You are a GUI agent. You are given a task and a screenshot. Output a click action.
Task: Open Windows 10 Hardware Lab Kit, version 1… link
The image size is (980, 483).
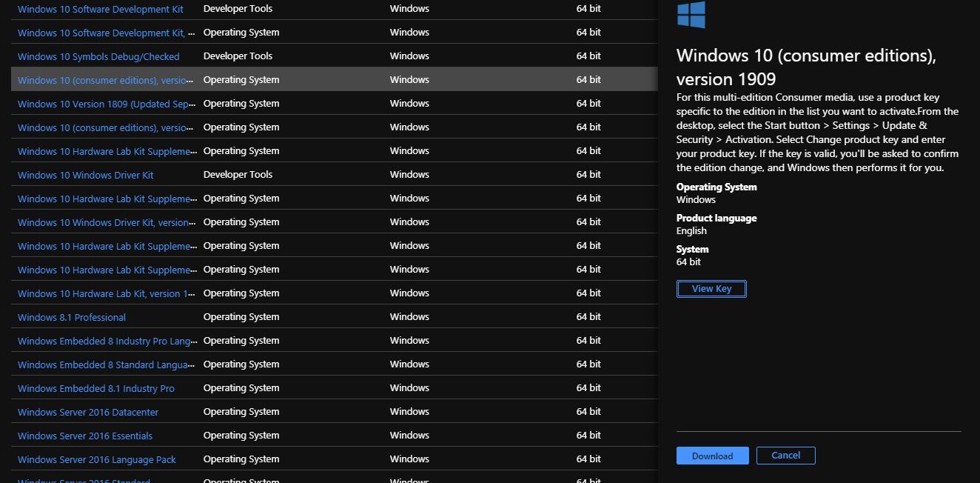(x=107, y=293)
